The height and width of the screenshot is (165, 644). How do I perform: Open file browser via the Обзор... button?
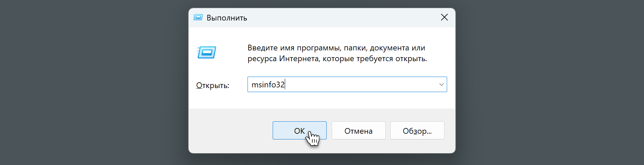417,131
